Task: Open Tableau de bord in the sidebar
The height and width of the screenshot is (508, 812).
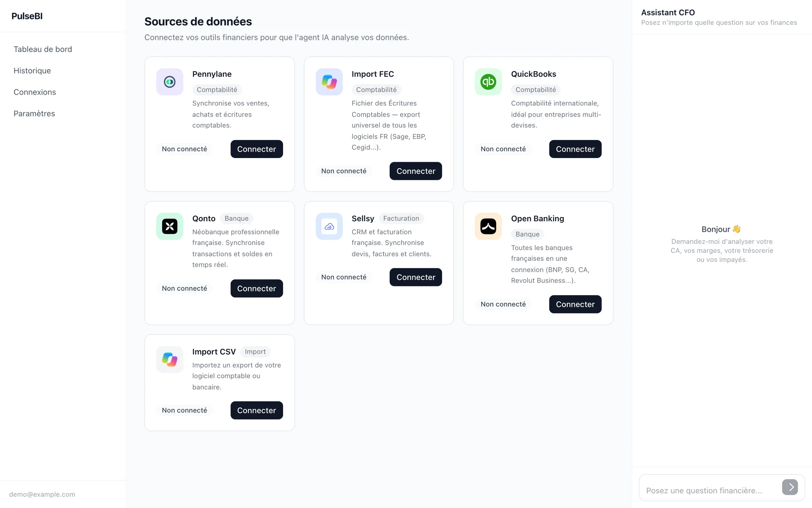Action: tap(43, 49)
